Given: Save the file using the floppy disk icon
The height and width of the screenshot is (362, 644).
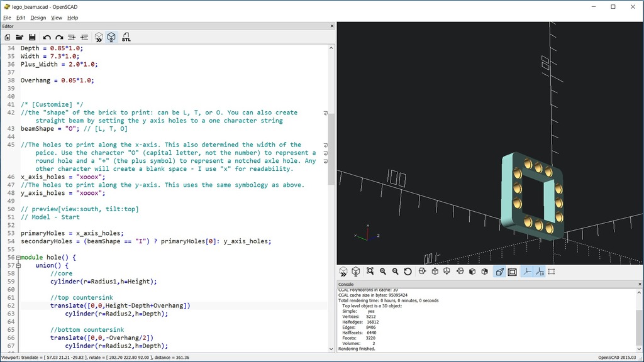Looking at the screenshot, I should (31, 38).
